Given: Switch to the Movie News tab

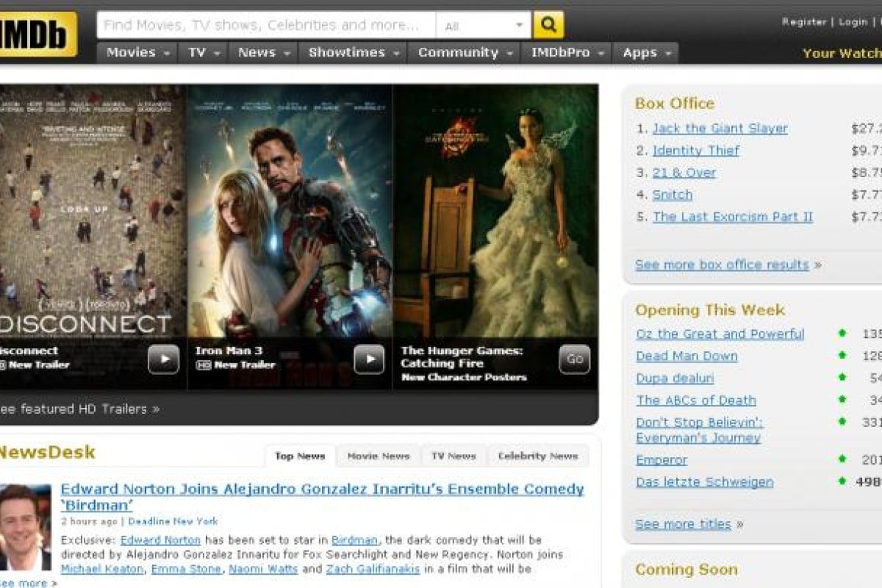Looking at the screenshot, I should [x=378, y=456].
